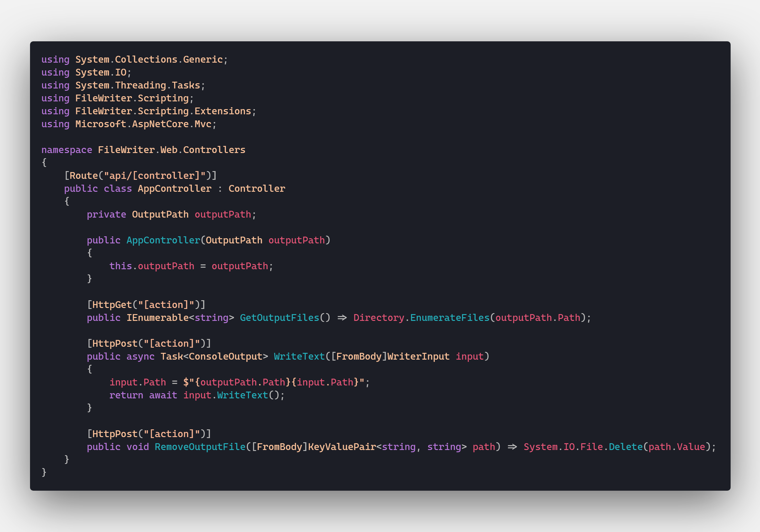Click the RemoveOutputFile method name
The width and height of the screenshot is (760, 532).
(200, 446)
